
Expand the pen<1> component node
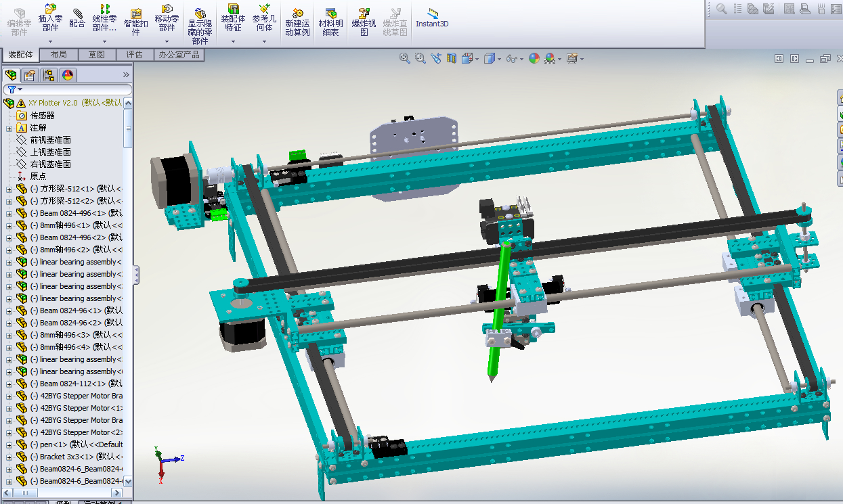(9, 444)
